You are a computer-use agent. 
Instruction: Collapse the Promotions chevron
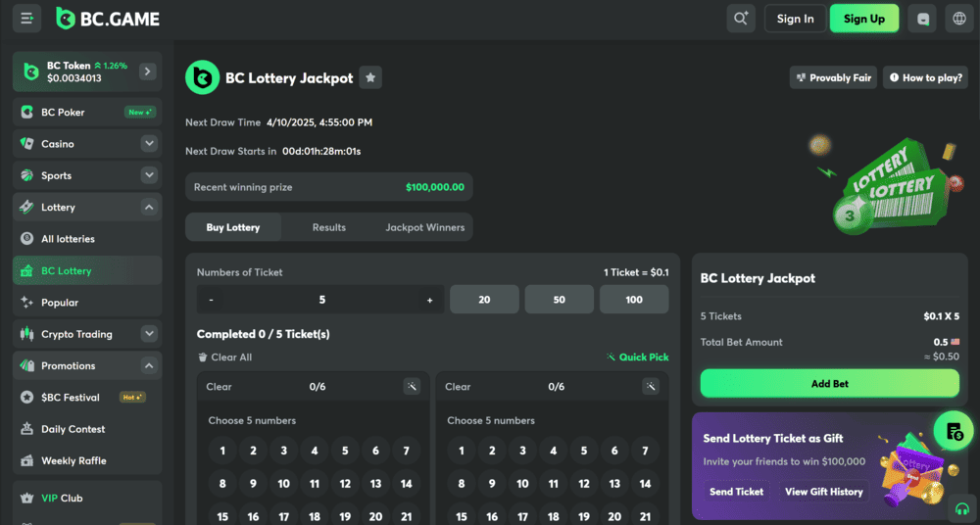tap(149, 365)
